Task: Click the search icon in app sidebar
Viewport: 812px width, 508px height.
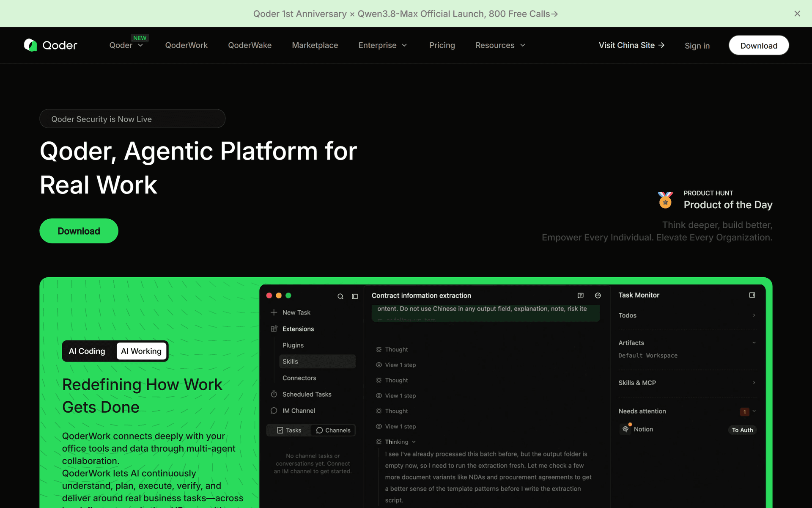Action: click(340, 296)
